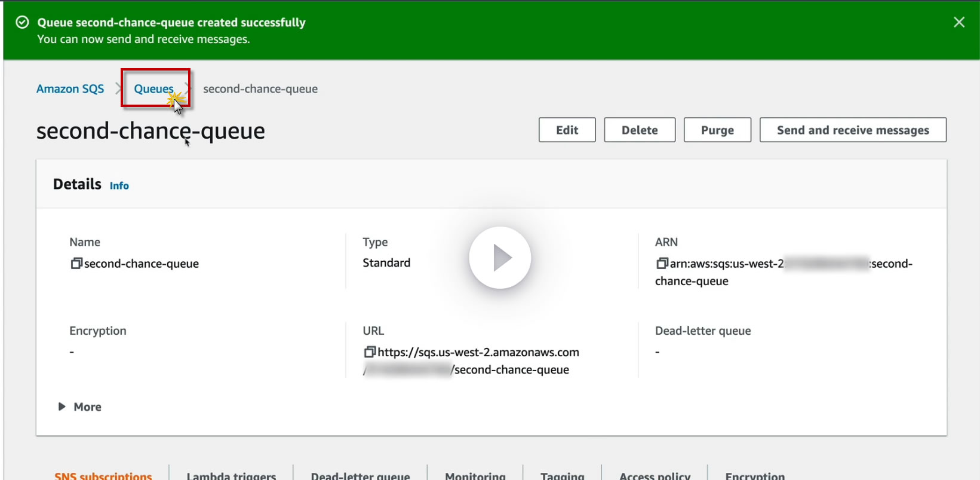
Task: Click the second-chance-queue breadcrumb text
Action: [260, 89]
